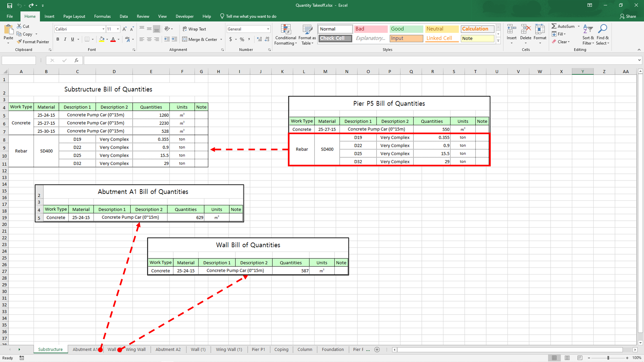Click the Insert Function fx icon

(x=76, y=60)
